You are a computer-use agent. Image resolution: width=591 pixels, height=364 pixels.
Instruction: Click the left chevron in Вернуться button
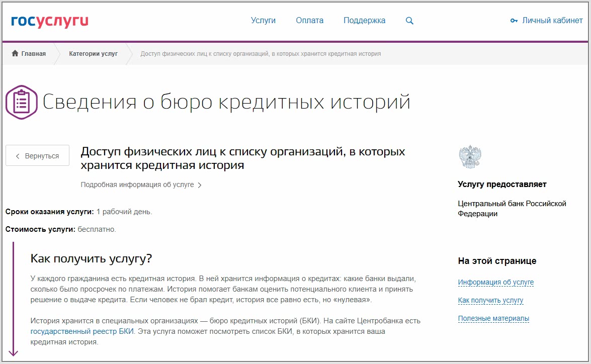(18, 156)
